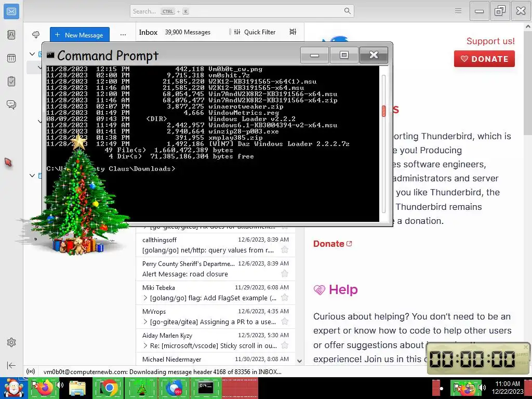Viewport: 532px width, 399px height.
Task: Open Google Chrome from the taskbar
Action: 109,388
